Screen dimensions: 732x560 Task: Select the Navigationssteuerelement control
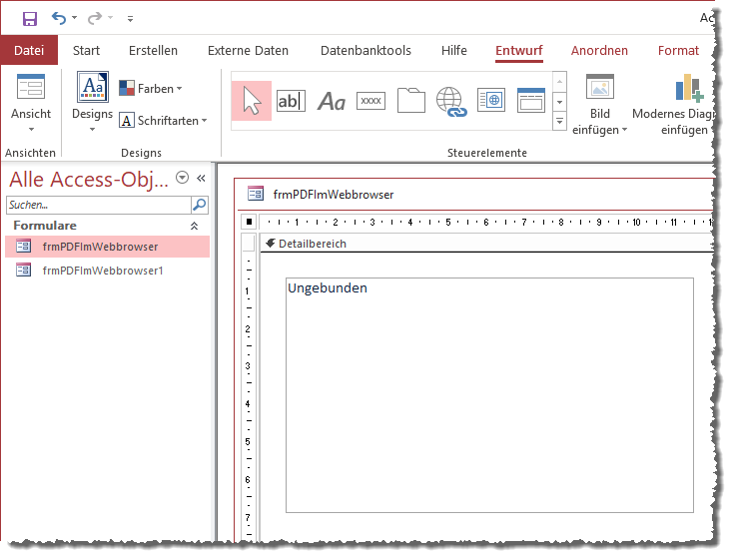pos(531,101)
